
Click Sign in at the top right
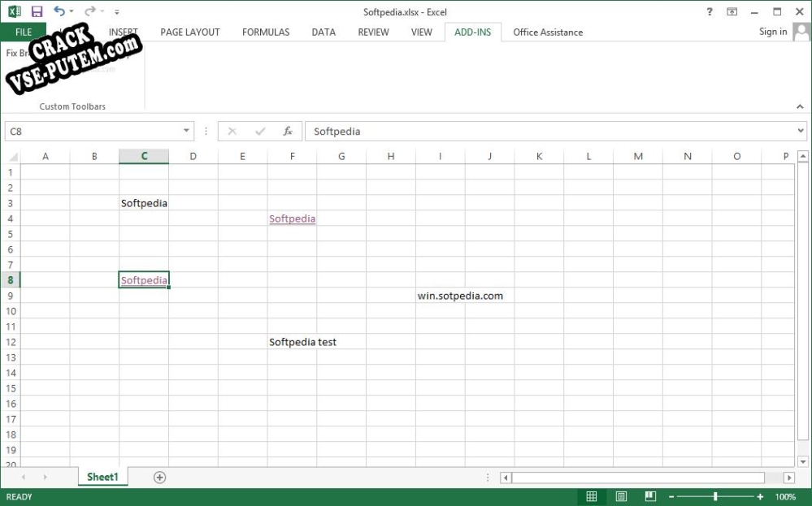click(772, 32)
